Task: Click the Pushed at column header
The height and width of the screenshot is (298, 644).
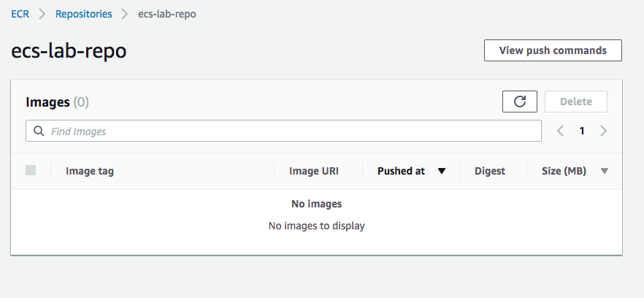Action: pyautogui.click(x=401, y=171)
